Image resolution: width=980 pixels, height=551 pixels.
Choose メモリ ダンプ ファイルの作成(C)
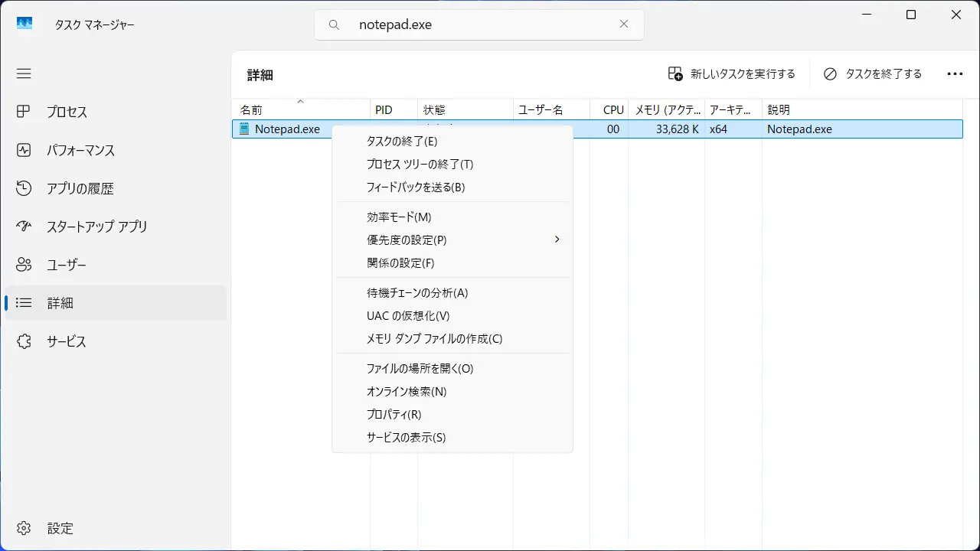[x=452, y=338]
